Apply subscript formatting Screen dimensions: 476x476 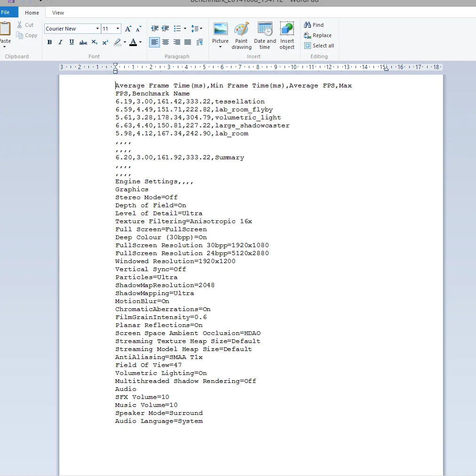point(95,42)
